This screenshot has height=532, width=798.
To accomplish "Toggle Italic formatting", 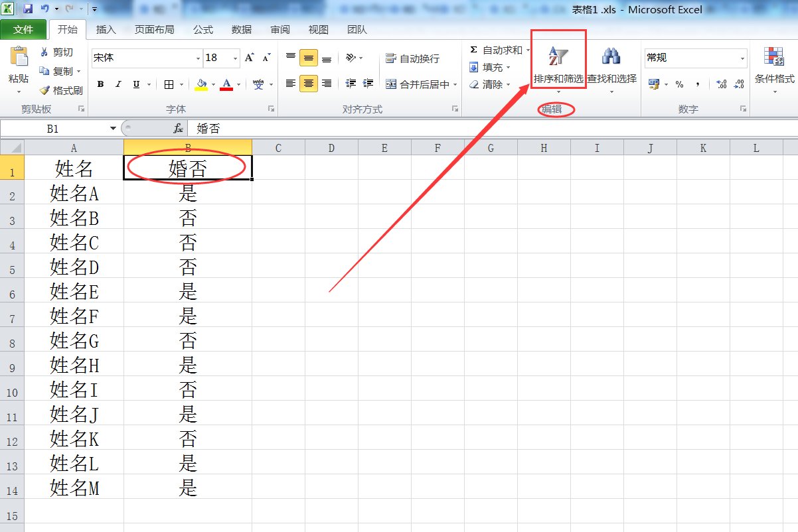I will [x=118, y=84].
